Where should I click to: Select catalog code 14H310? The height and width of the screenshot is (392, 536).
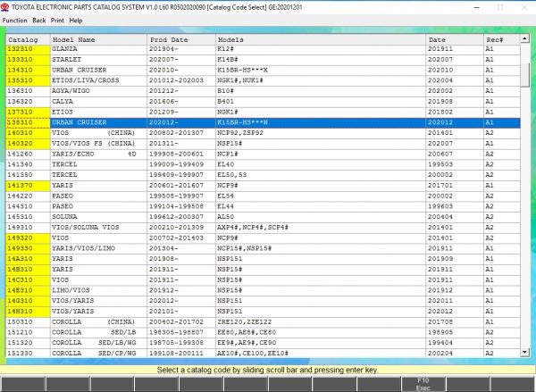click(x=28, y=312)
